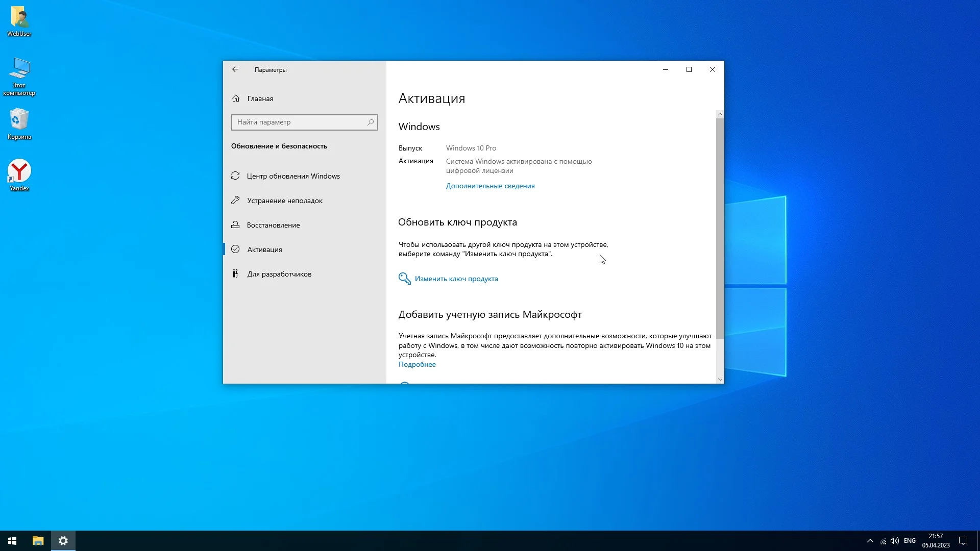Viewport: 980px width, 551px height.
Task: Open File Explorer from taskbar
Action: [38, 541]
